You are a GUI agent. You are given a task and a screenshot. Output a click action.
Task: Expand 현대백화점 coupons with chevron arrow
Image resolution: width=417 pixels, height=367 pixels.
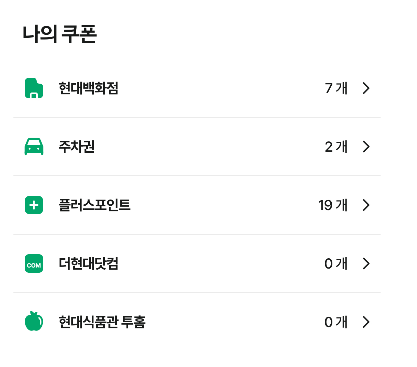[366, 88]
